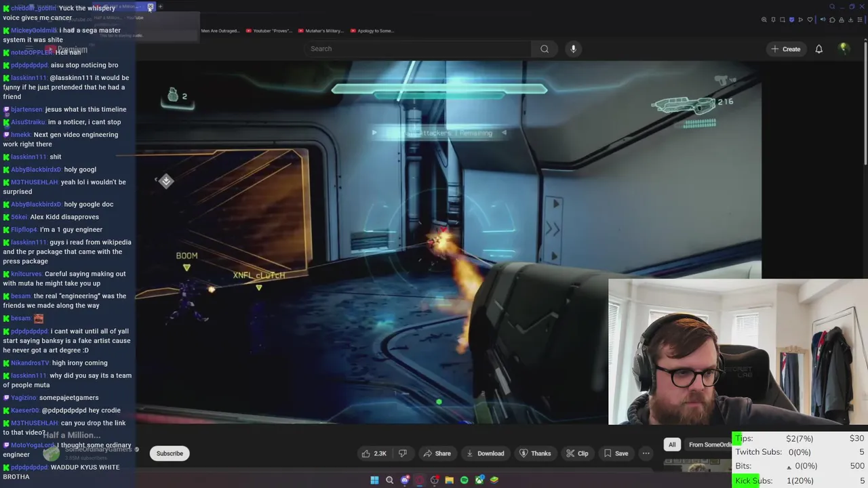The width and height of the screenshot is (868, 488).
Task: Open the recommended video thumbnail
Action: [x=697, y=465]
